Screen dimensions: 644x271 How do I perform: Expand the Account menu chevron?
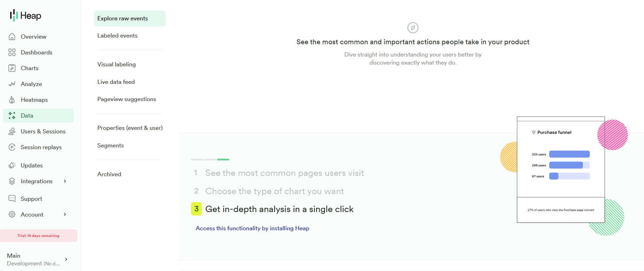(x=65, y=214)
